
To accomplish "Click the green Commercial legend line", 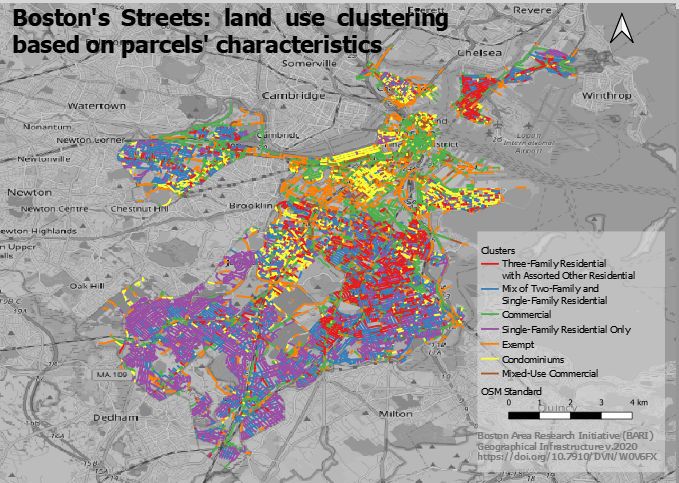I will point(490,314).
